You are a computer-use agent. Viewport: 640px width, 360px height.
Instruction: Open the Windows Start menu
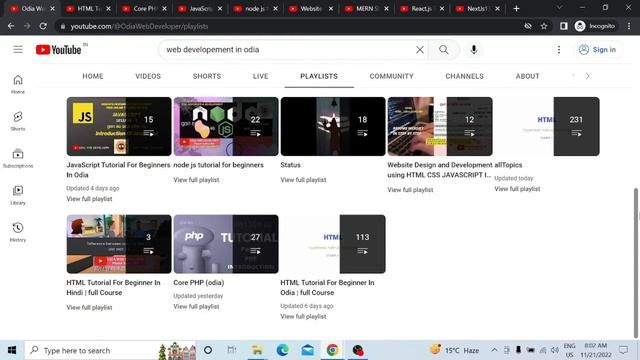point(12,350)
